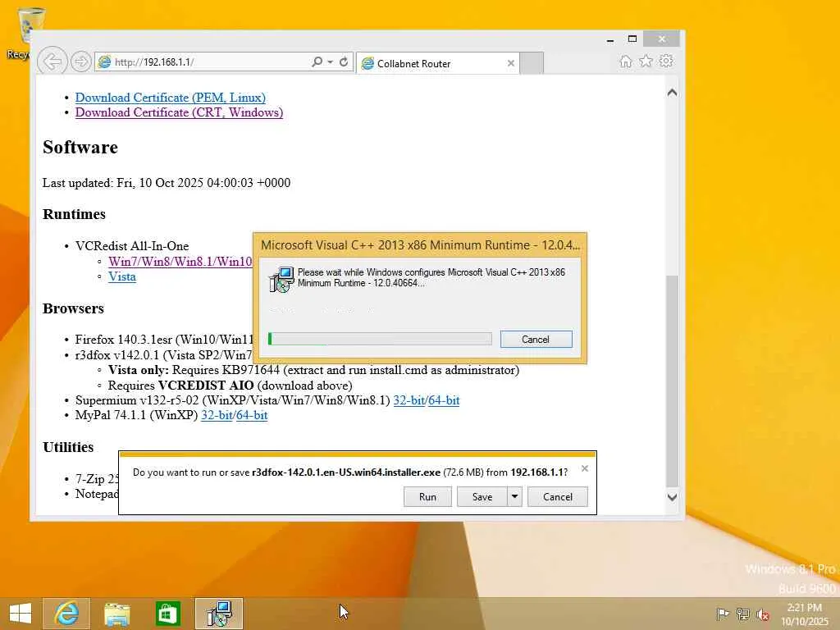840x630 pixels.
Task: Open the network tray icon
Action: [743, 614]
